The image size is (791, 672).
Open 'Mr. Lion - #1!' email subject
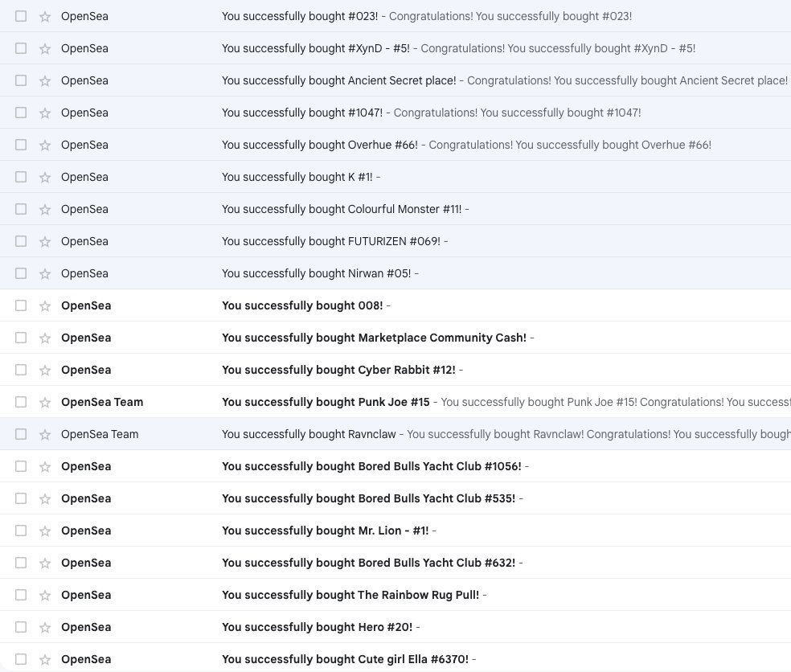tap(326, 531)
